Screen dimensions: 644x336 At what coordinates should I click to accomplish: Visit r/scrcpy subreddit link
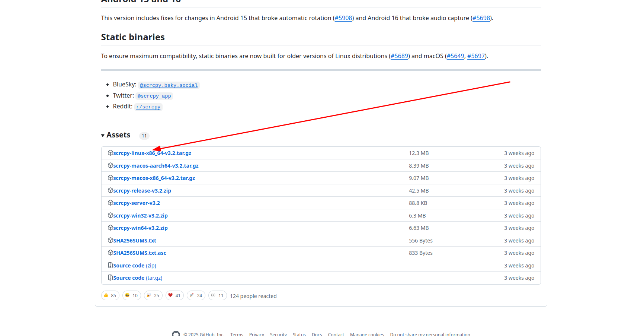pyautogui.click(x=148, y=107)
